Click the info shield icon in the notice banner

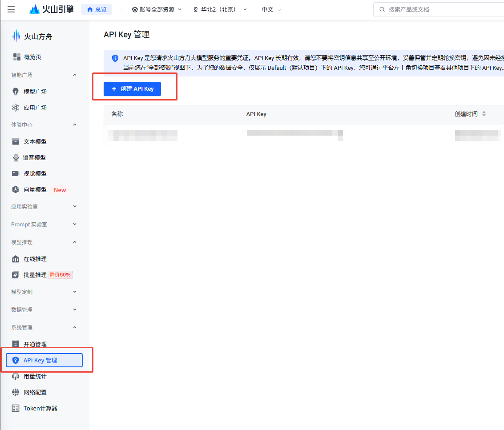click(115, 58)
